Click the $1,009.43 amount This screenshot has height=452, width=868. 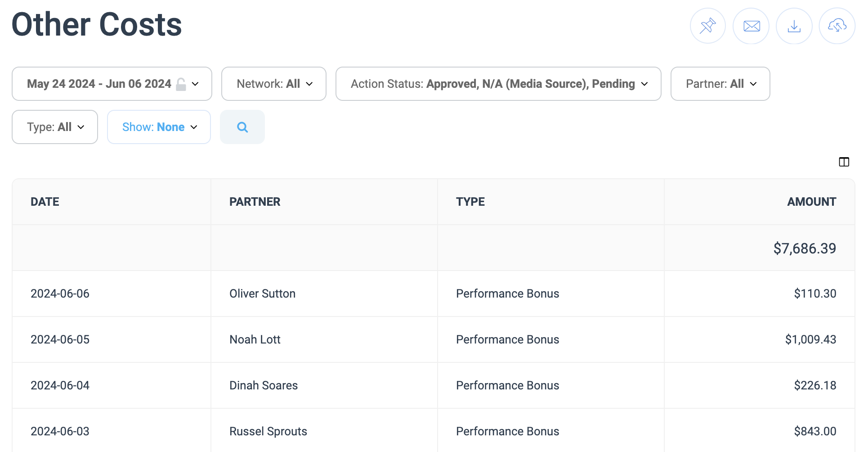(810, 339)
